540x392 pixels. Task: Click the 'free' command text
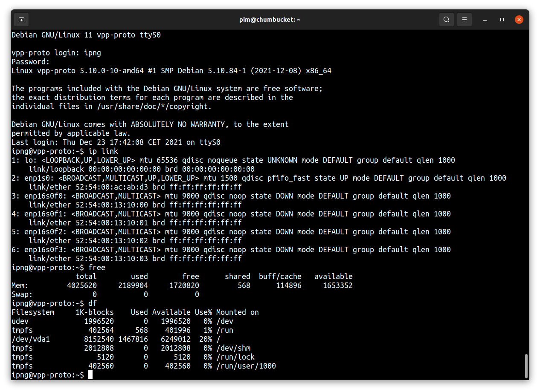[x=97, y=268]
